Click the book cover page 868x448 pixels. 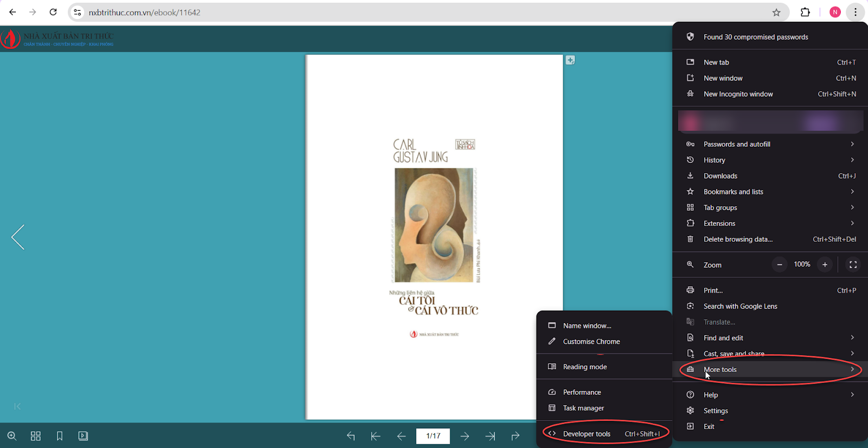point(435,237)
